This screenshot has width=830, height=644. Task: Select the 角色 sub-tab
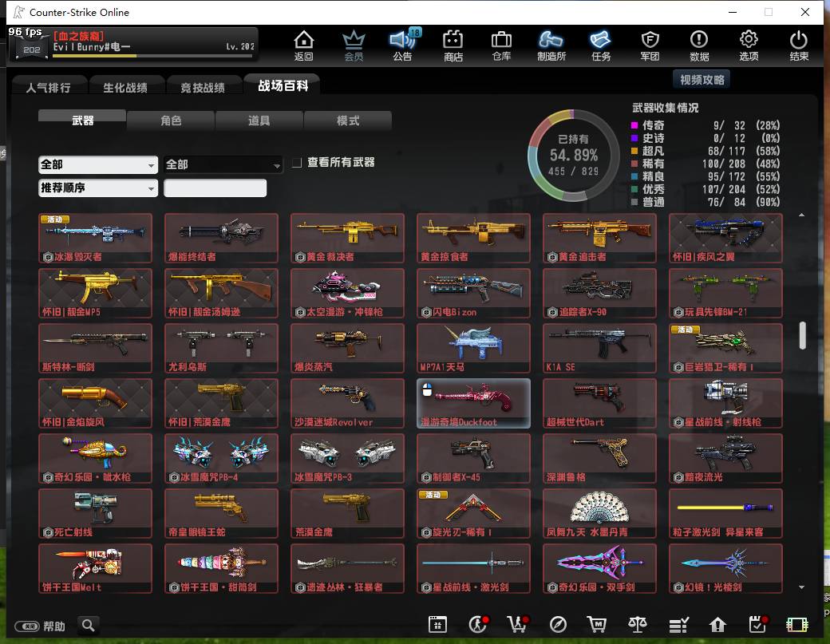[171, 121]
